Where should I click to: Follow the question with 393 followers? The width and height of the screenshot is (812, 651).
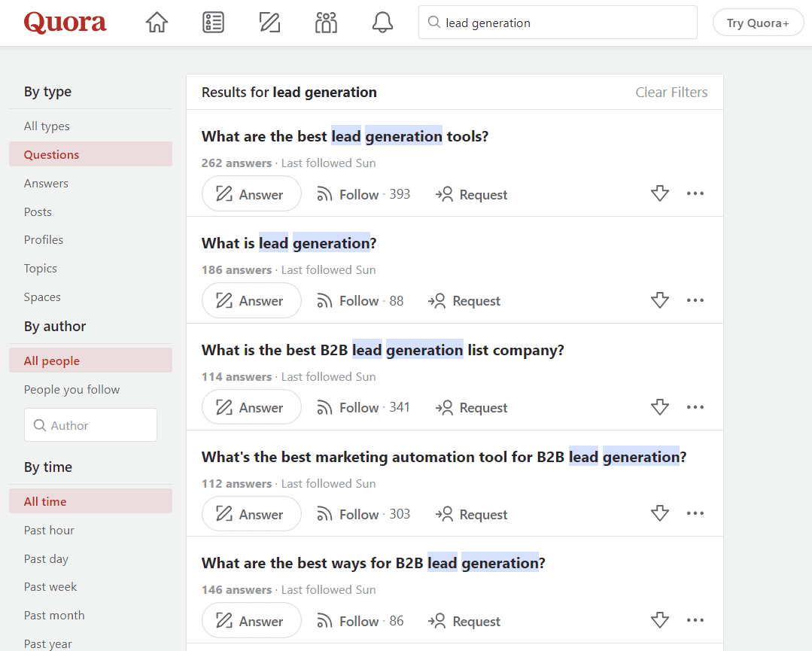[x=363, y=194]
